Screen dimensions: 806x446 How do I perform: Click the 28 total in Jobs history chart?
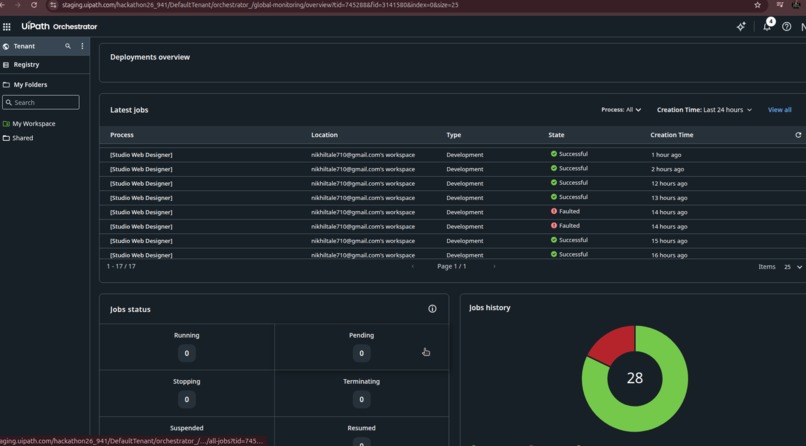(635, 378)
